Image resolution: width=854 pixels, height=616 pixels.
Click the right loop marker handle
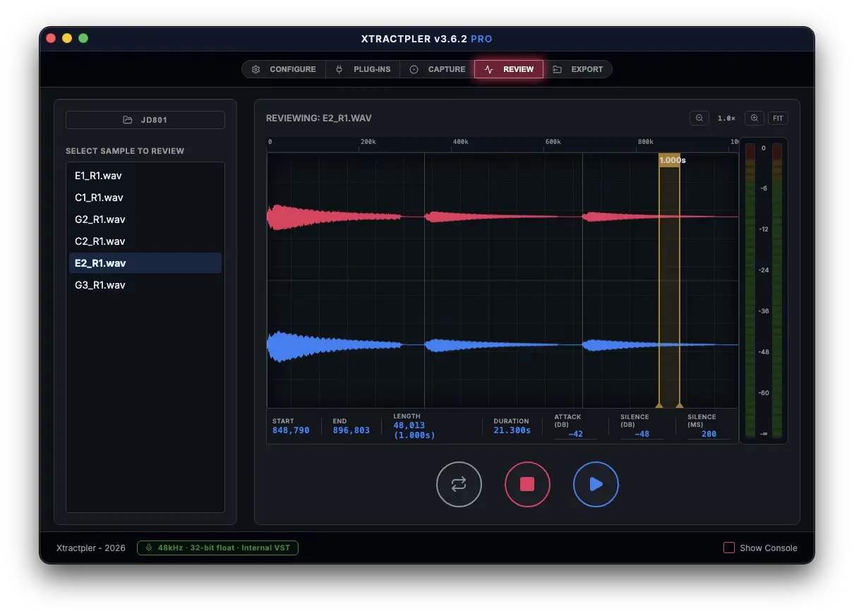click(x=680, y=405)
